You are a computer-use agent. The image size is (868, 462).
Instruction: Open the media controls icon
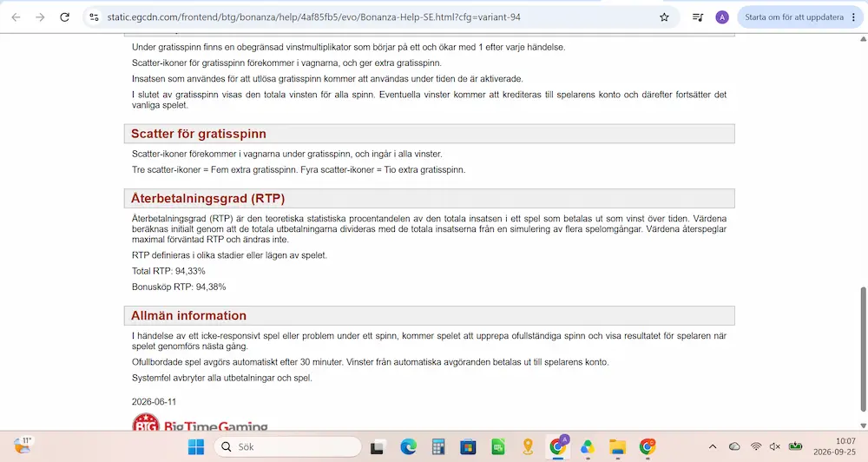click(698, 17)
